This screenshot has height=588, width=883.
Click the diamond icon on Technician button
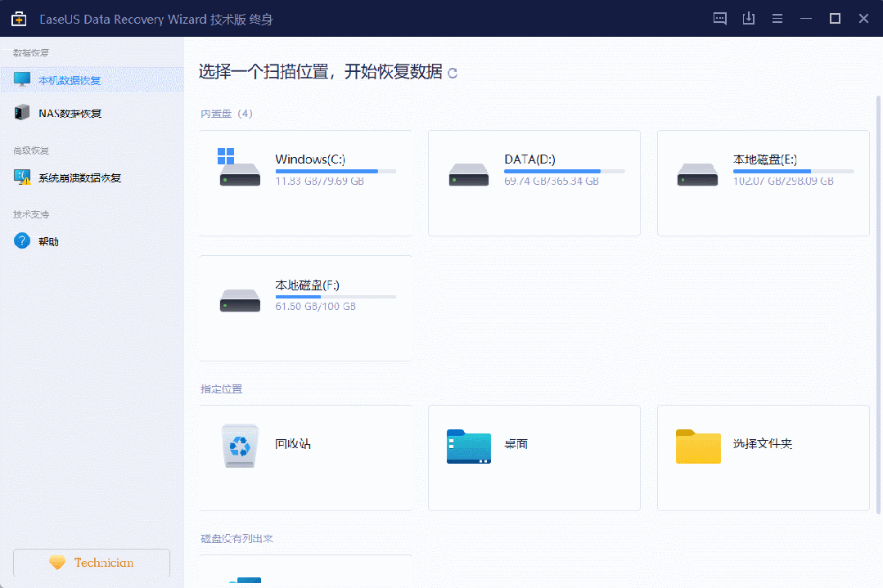57,563
